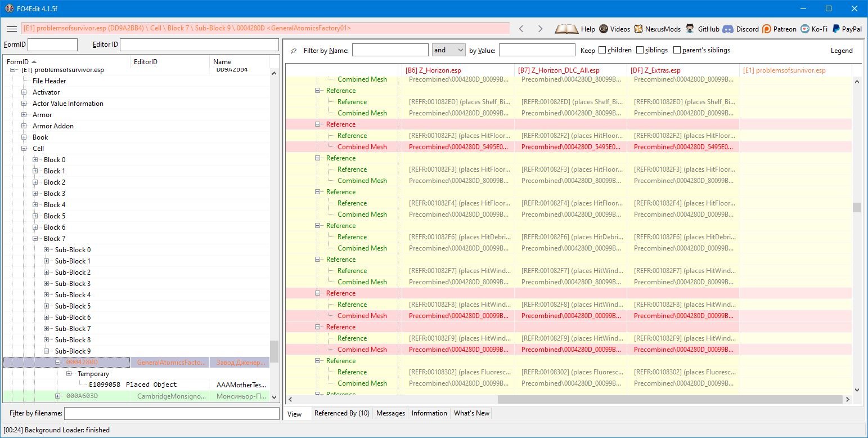868x438 pixels.
Task: Open the Videos link icon
Action: click(604, 29)
